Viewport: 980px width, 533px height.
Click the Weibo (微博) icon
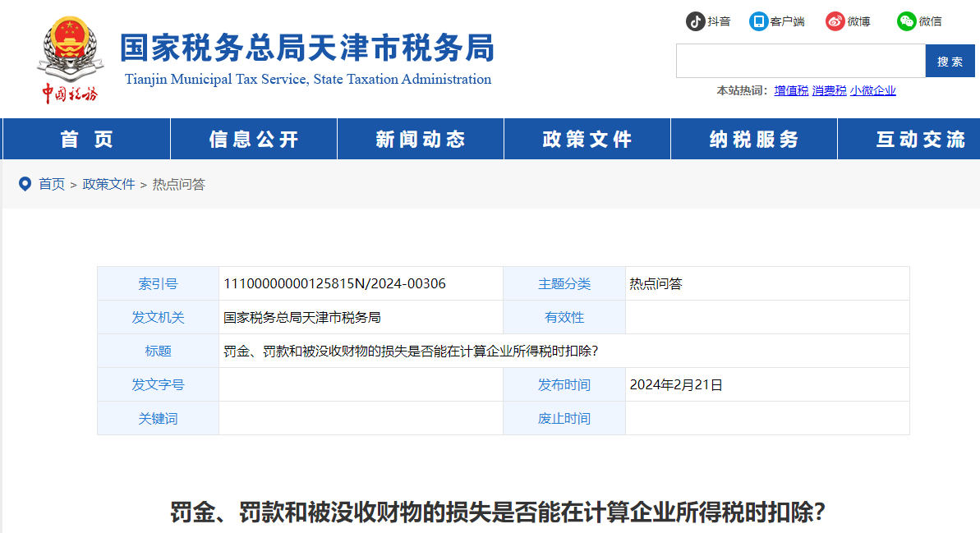click(835, 21)
